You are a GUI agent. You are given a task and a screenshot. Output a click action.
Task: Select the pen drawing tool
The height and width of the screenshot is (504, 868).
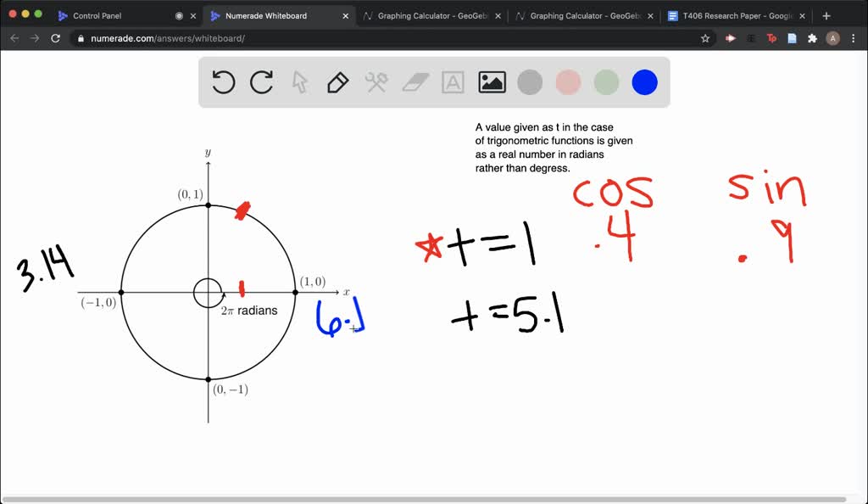click(x=337, y=82)
